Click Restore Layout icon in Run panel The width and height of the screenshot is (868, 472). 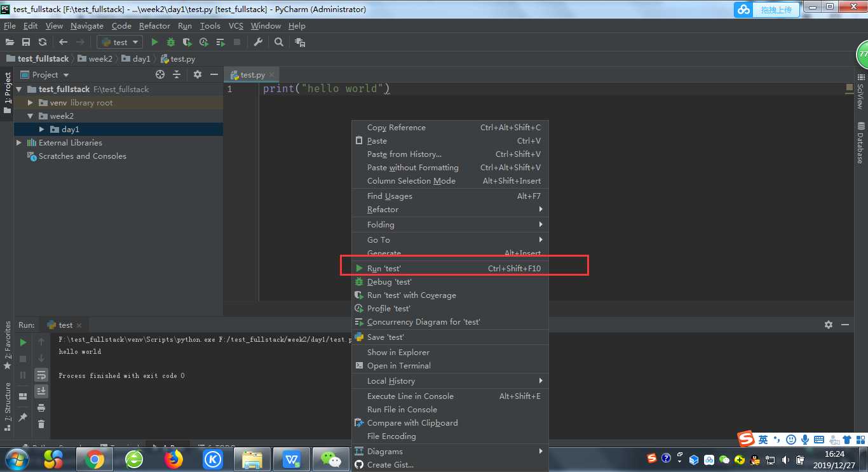tap(23, 396)
